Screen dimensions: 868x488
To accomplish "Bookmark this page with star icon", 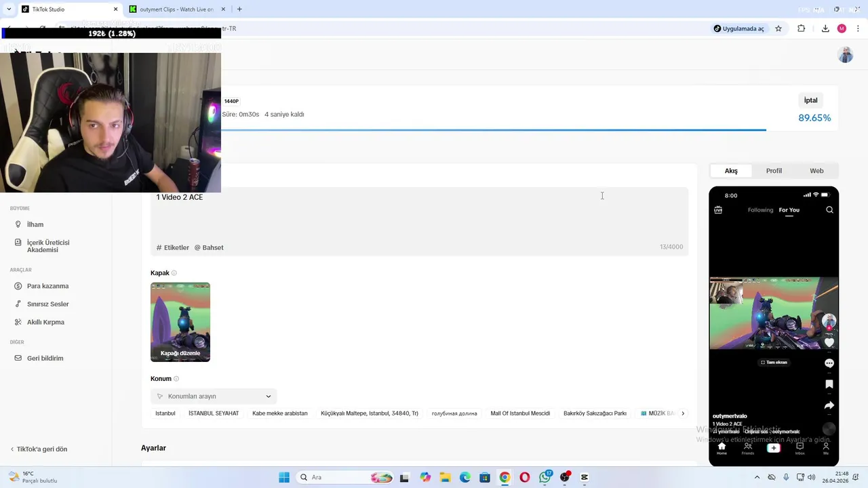I will tap(778, 28).
